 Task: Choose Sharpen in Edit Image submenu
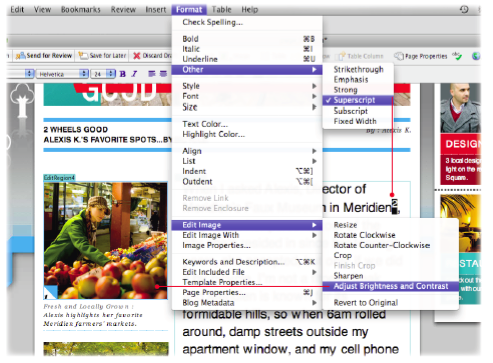[390, 276]
